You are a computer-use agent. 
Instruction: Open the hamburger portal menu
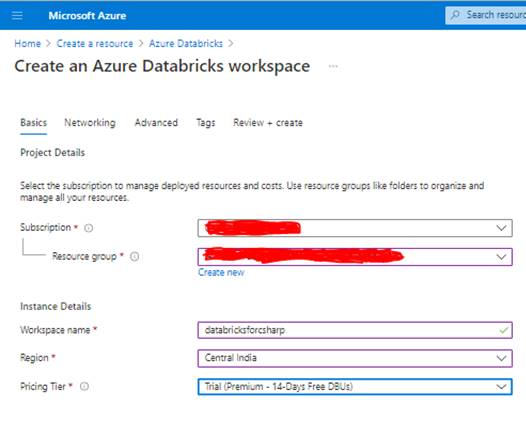coord(17,15)
